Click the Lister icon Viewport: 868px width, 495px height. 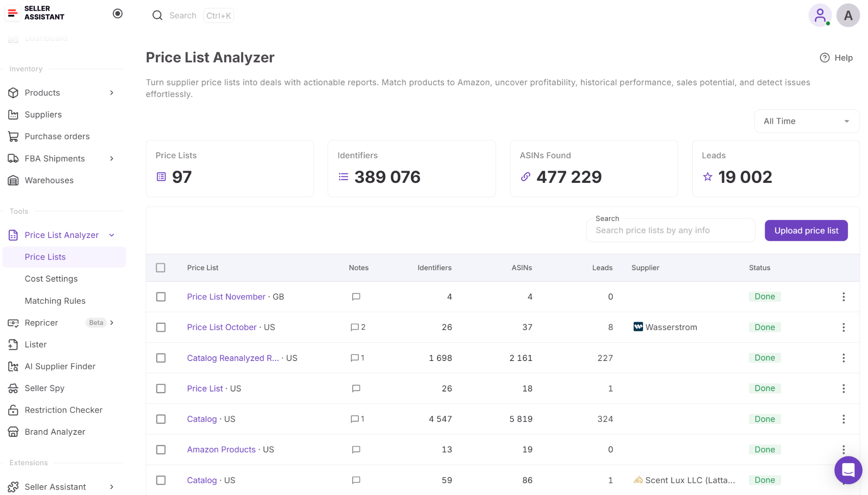[13, 344]
